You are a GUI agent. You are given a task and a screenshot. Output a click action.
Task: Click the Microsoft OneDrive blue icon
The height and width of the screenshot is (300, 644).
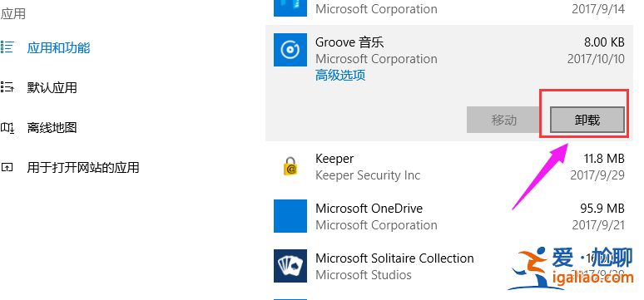290,216
